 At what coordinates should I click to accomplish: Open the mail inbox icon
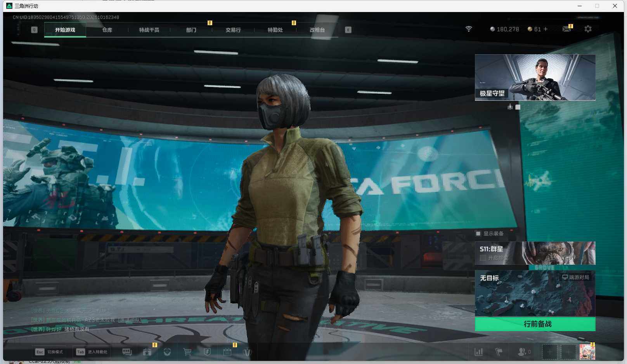566,29
